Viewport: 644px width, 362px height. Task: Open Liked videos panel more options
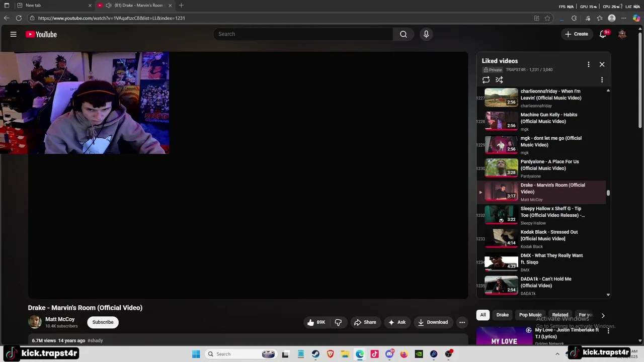point(588,64)
